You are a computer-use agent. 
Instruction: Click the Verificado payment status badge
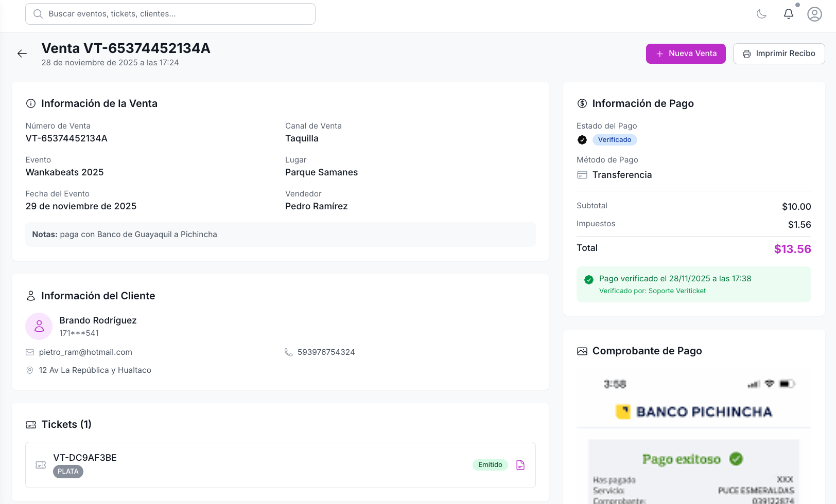click(615, 139)
